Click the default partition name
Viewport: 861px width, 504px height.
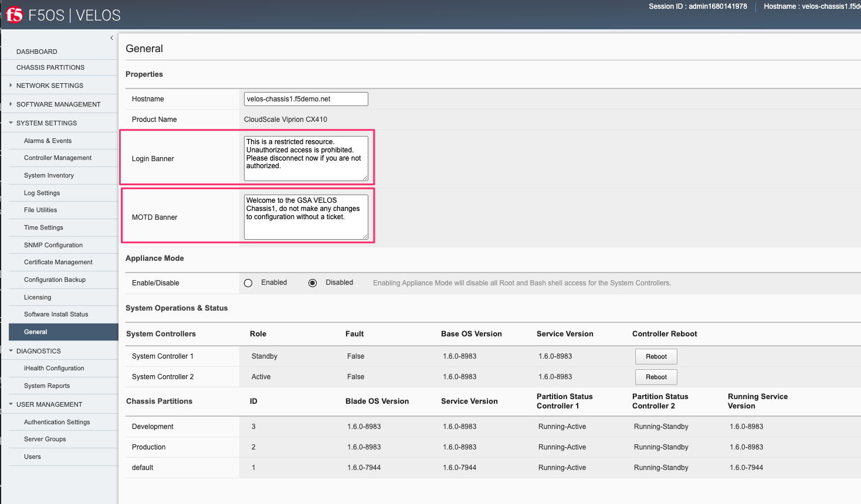click(x=143, y=468)
